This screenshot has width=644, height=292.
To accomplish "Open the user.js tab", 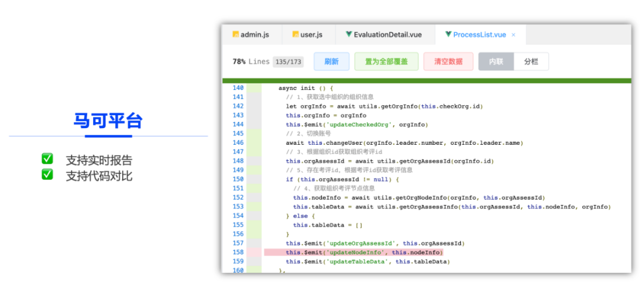I will tap(308, 35).
